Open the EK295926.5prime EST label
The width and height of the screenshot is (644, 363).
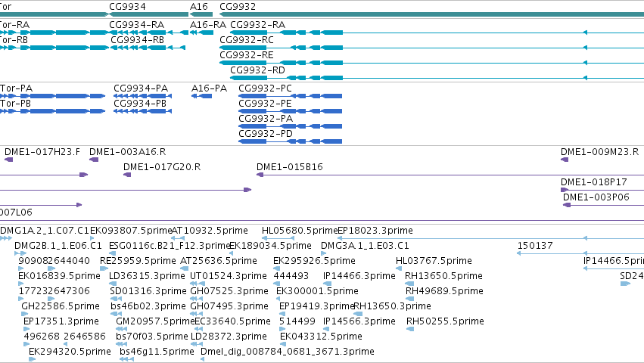click(314, 261)
